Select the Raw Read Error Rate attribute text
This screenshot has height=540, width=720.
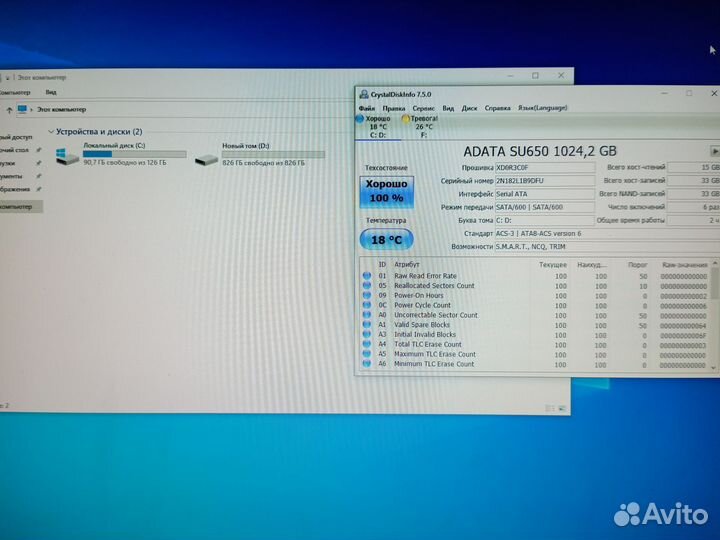[x=425, y=276]
